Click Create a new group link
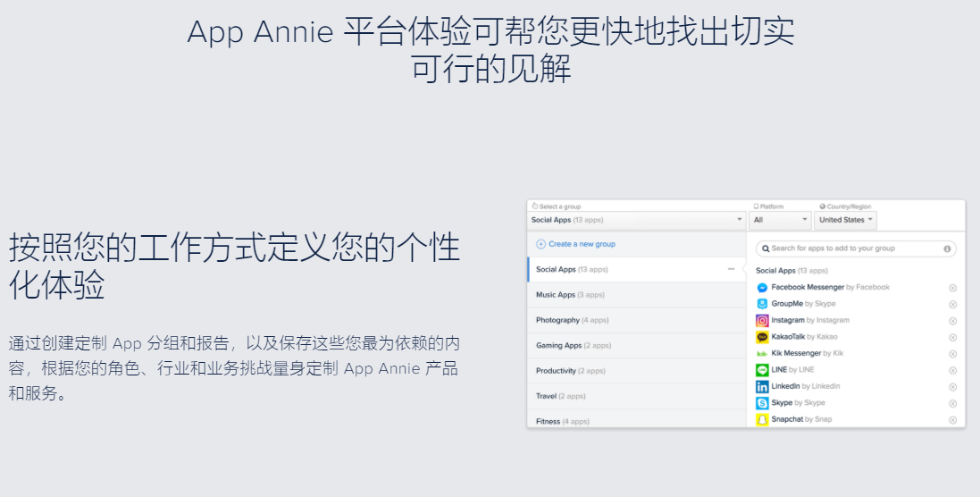This screenshot has width=980, height=497. click(x=582, y=244)
